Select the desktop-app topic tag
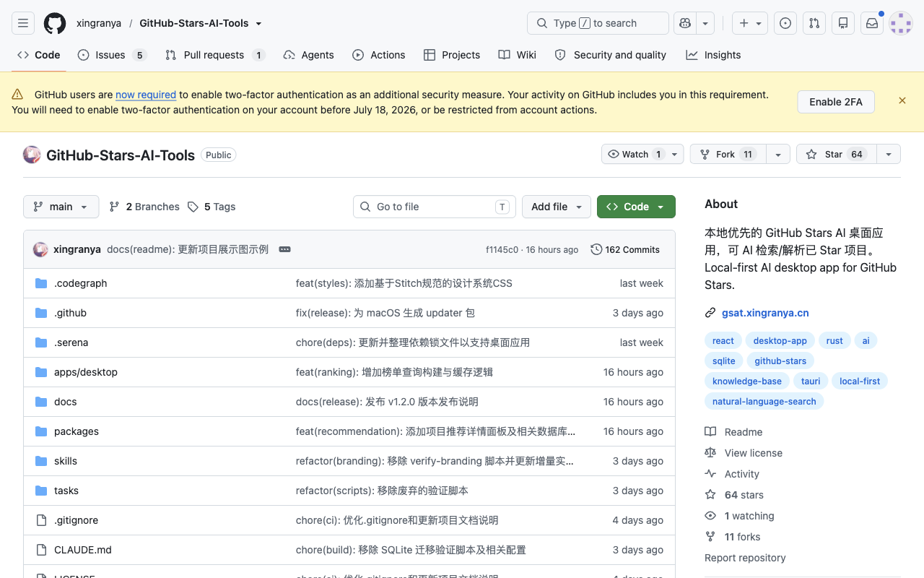This screenshot has height=578, width=924. (x=780, y=341)
